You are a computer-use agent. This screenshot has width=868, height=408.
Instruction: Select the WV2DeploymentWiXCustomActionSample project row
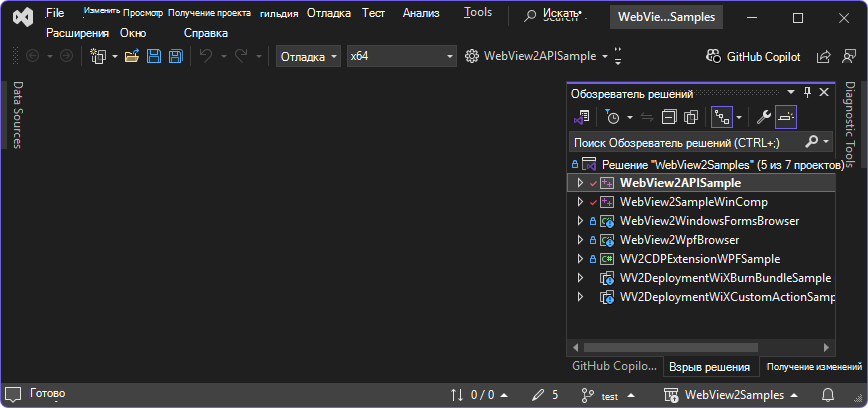[702, 297]
